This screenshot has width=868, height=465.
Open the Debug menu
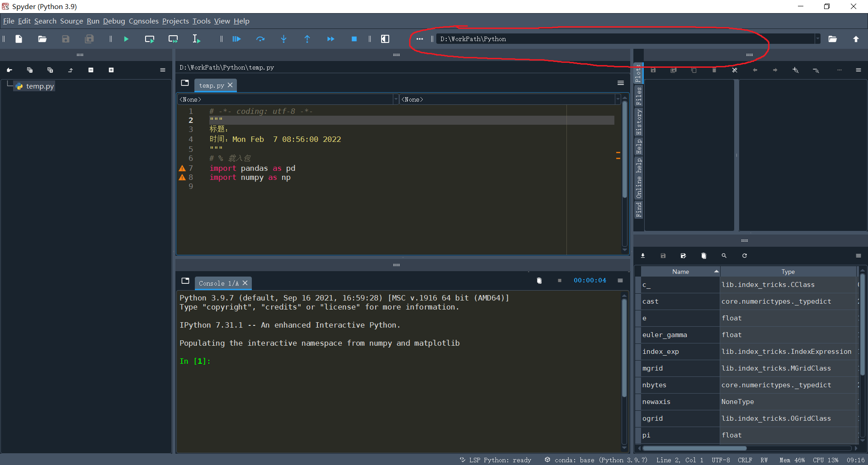point(114,21)
